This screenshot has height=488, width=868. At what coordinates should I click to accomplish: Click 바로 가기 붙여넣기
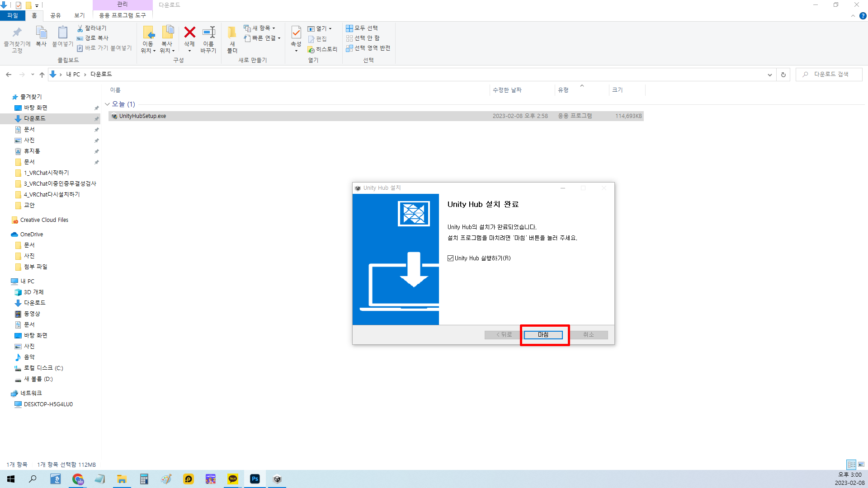[104, 48]
